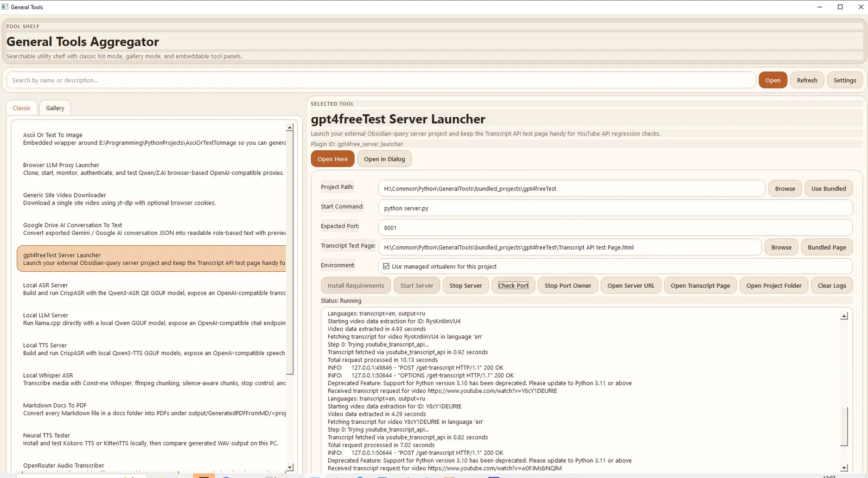Viewport: 868px width, 478px height.
Task: Select 'Neural TTS Tester' tool
Action: (151, 439)
